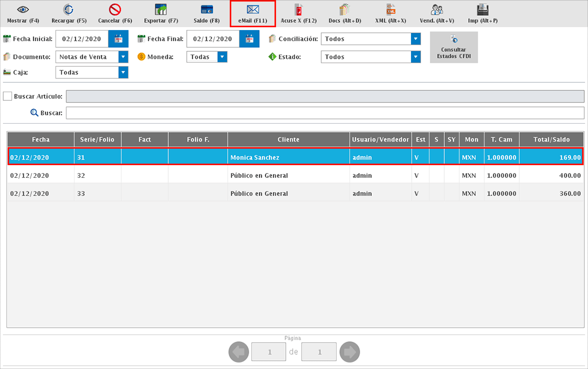
Task: Open the Caja dropdown
Action: 123,72
